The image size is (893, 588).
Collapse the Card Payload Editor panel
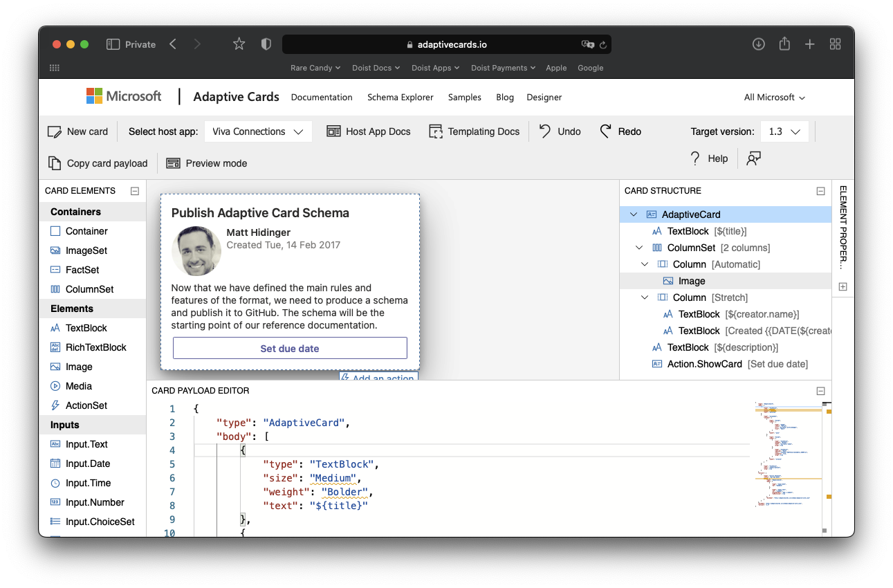point(820,390)
